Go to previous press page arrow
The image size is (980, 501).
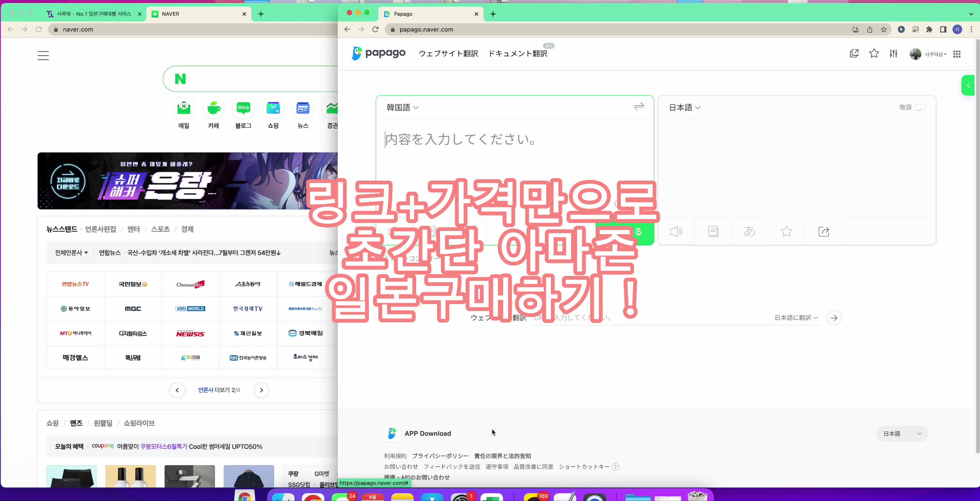[177, 390]
